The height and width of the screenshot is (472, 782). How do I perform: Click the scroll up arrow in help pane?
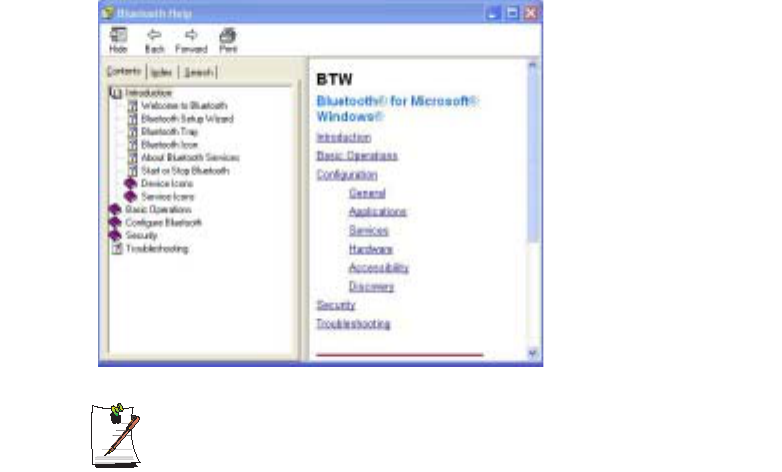point(533,65)
